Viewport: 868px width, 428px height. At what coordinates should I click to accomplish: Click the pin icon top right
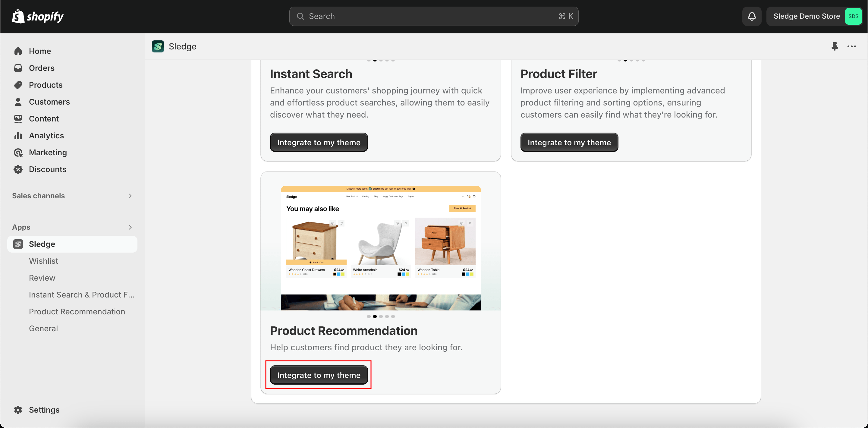(835, 46)
